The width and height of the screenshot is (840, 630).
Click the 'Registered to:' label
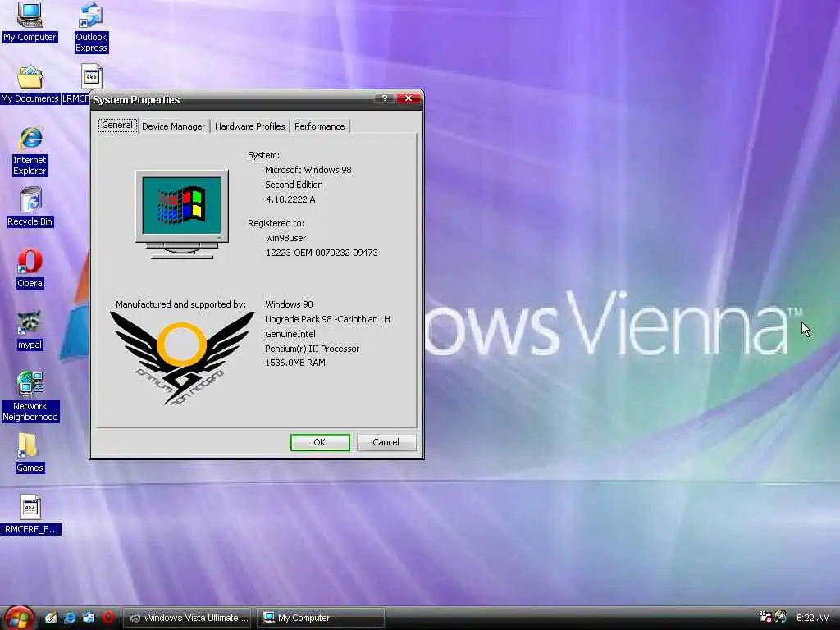coord(276,223)
